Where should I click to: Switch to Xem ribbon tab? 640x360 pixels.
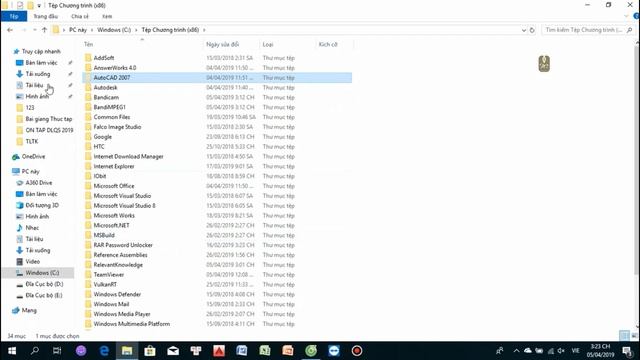click(x=107, y=16)
